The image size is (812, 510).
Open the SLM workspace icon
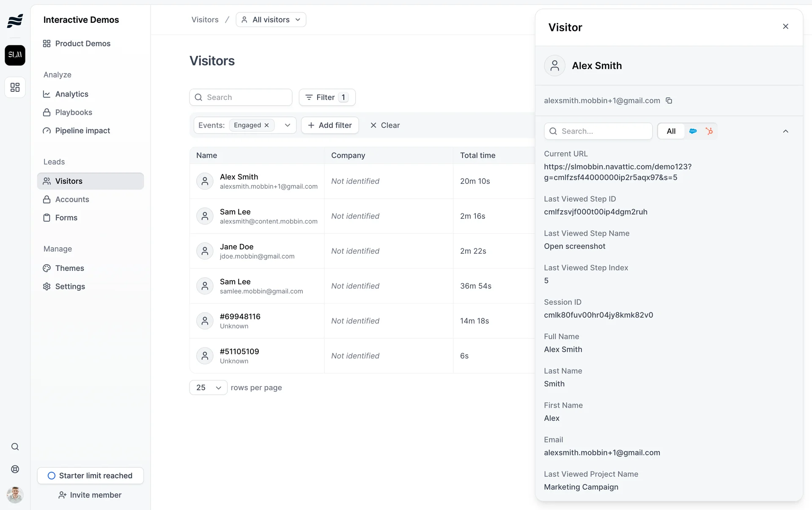click(15, 55)
